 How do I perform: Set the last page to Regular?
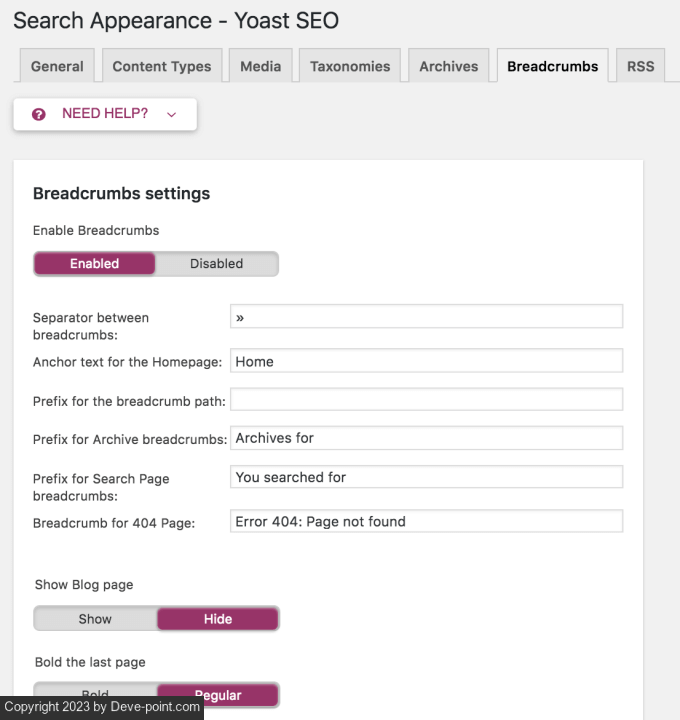click(x=218, y=694)
